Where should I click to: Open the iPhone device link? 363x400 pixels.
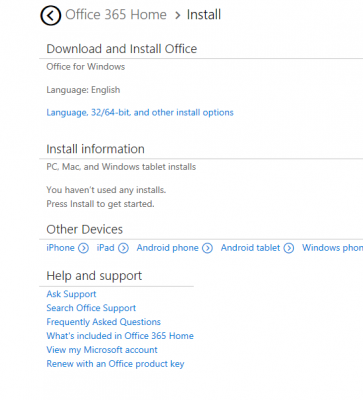(x=60, y=248)
